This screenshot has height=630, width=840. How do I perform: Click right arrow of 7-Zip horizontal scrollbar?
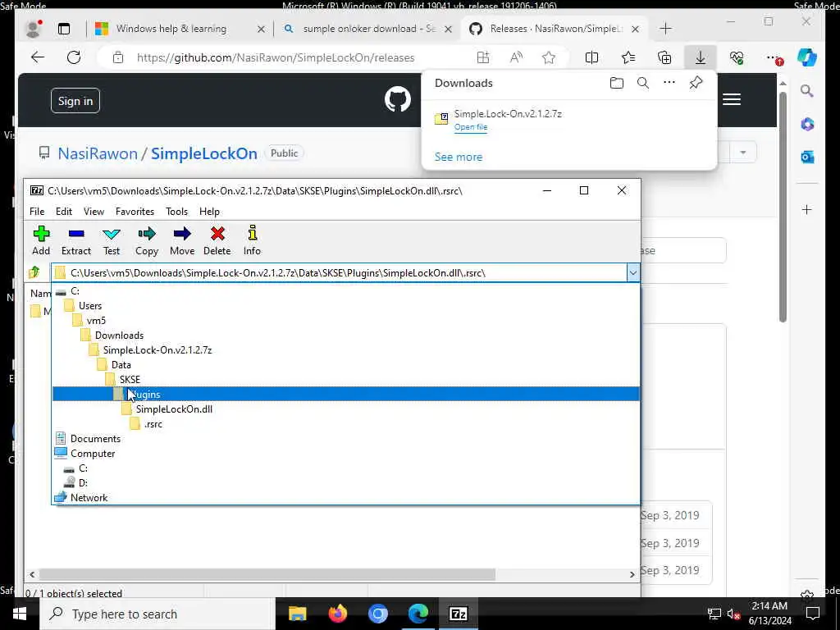[632, 574]
